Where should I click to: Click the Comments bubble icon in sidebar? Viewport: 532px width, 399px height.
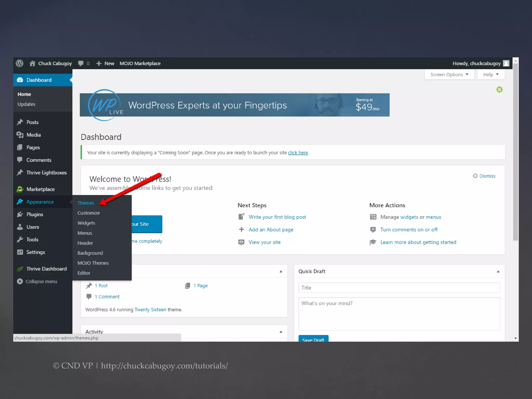click(20, 160)
